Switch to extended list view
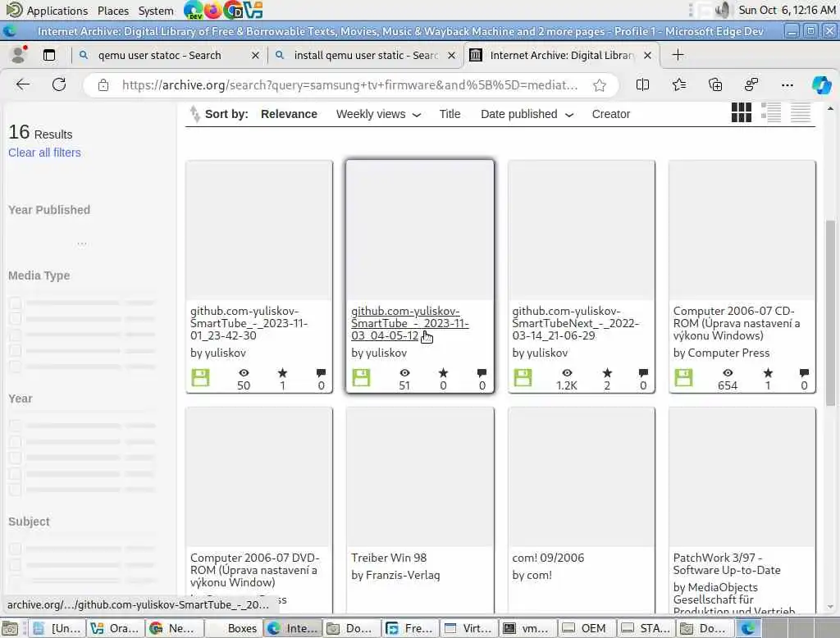840x638 pixels. (771, 112)
